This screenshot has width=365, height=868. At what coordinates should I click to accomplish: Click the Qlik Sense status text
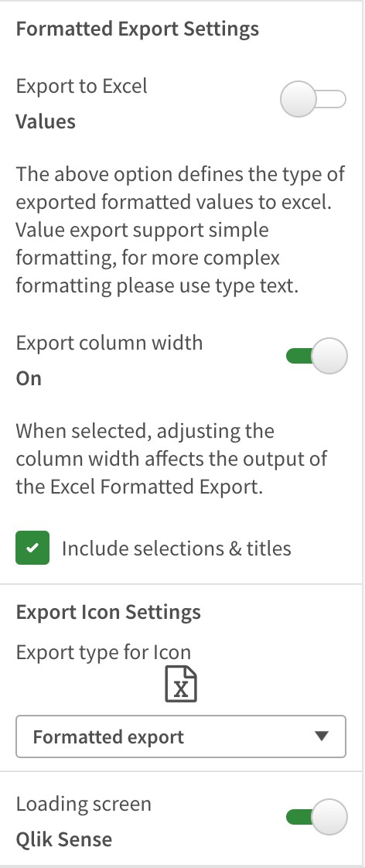click(x=64, y=839)
